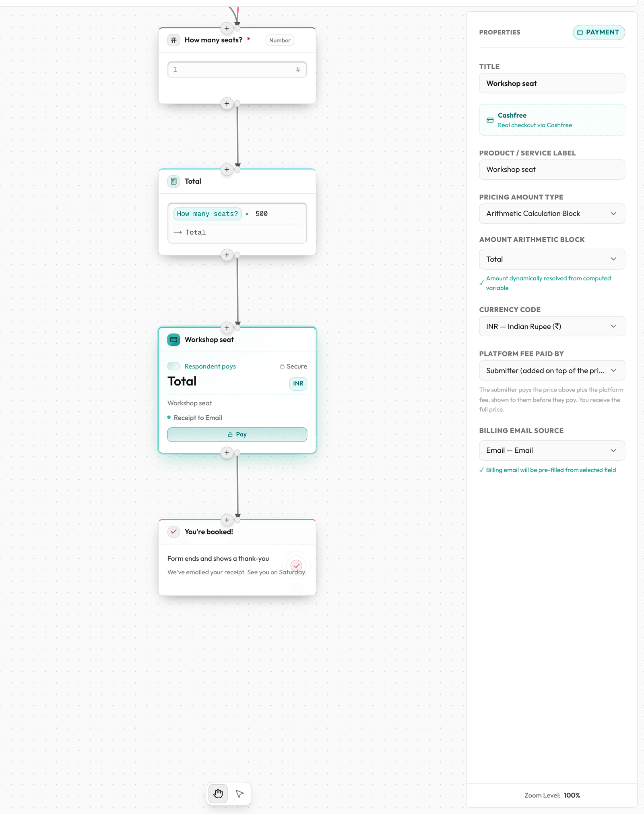
Task: Click the Cashfree real checkout card
Action: click(x=552, y=120)
